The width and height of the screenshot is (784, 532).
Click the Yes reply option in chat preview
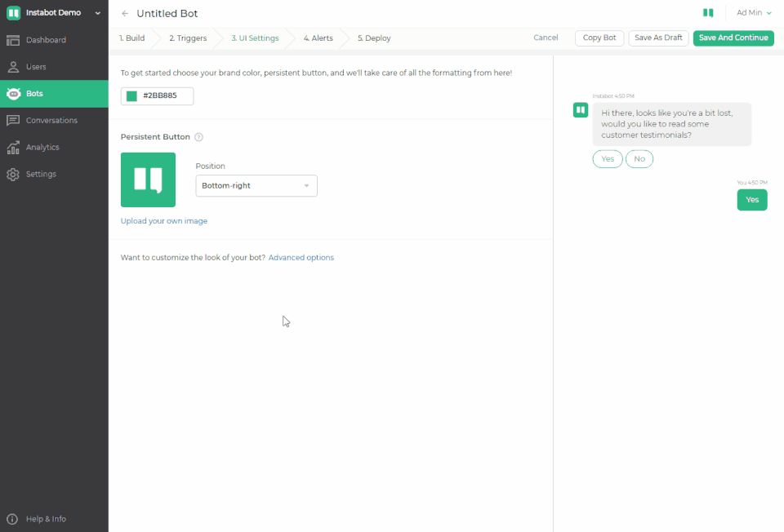608,159
